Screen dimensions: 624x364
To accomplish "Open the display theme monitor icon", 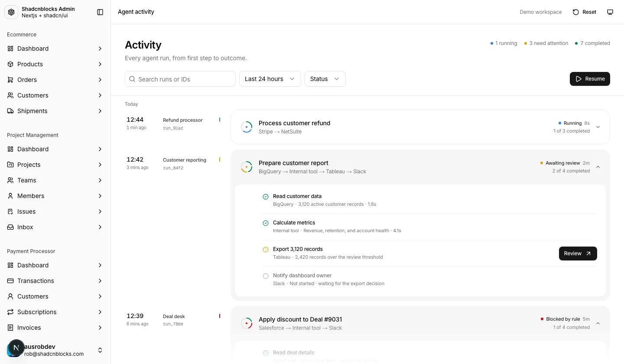I will click(610, 12).
